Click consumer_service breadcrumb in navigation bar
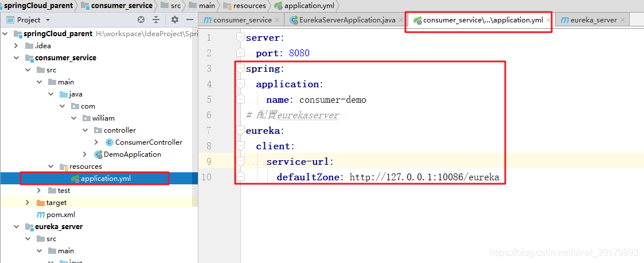Image resolution: width=644 pixels, height=263 pixels. tap(118, 6)
